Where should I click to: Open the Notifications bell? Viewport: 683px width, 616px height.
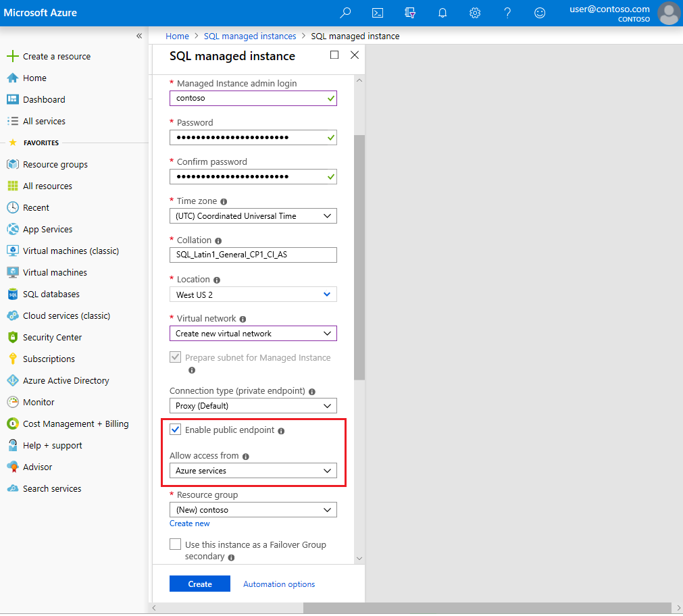pos(442,13)
